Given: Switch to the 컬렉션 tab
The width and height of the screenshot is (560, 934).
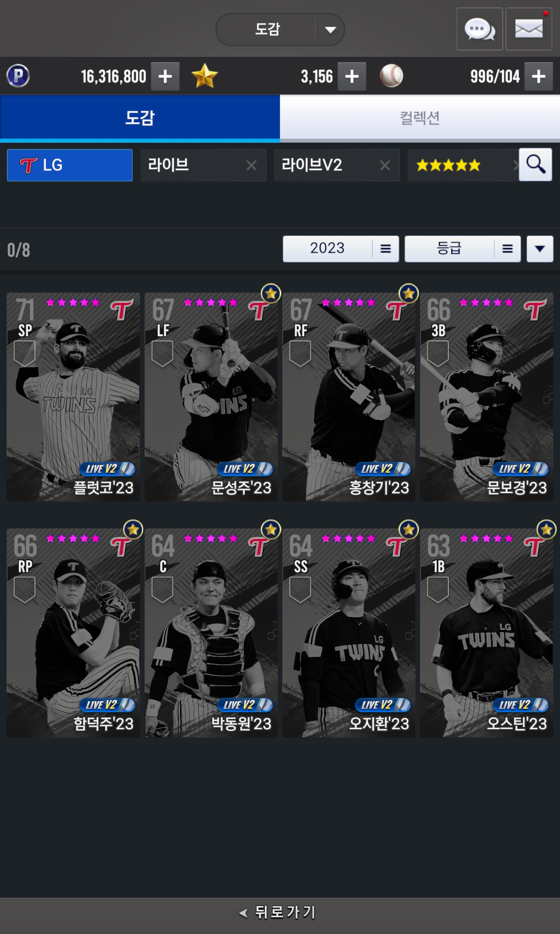Looking at the screenshot, I should point(420,118).
